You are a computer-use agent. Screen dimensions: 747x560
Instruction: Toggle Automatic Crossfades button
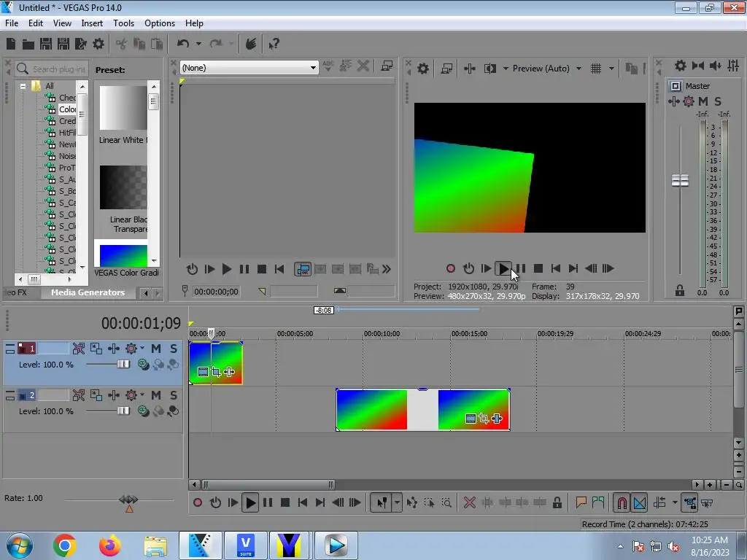pos(640,502)
